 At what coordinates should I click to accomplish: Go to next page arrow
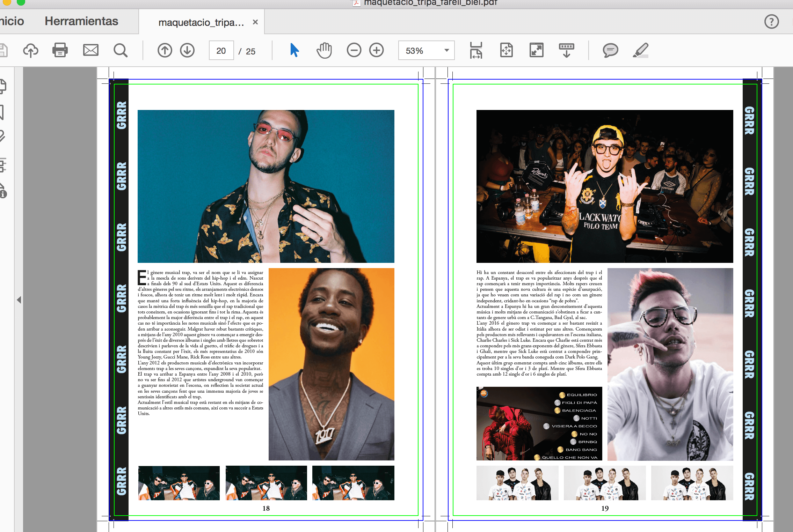(x=187, y=50)
